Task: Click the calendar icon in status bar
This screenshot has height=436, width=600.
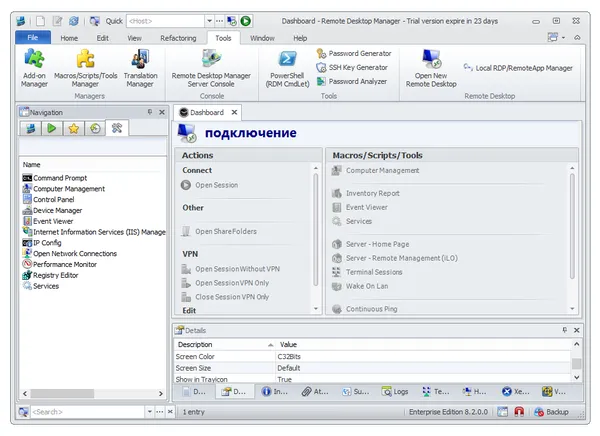Action: click(x=502, y=412)
